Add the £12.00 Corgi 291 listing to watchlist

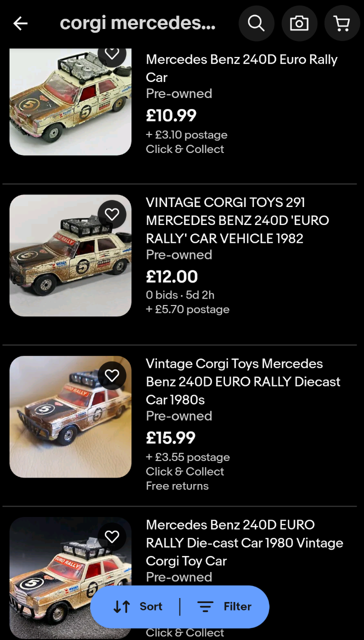tap(112, 214)
